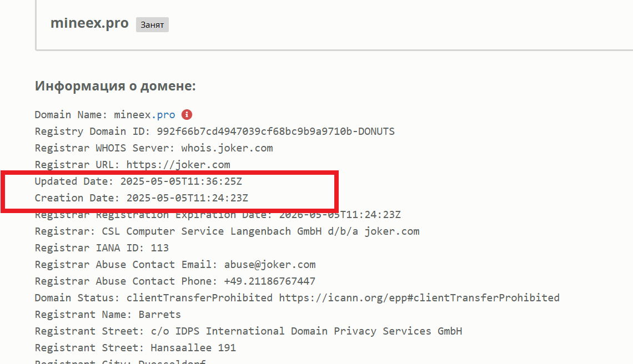This screenshot has height=364, width=633.
Task: Click the Registrar IANA ID 113 line
Action: 102,248
